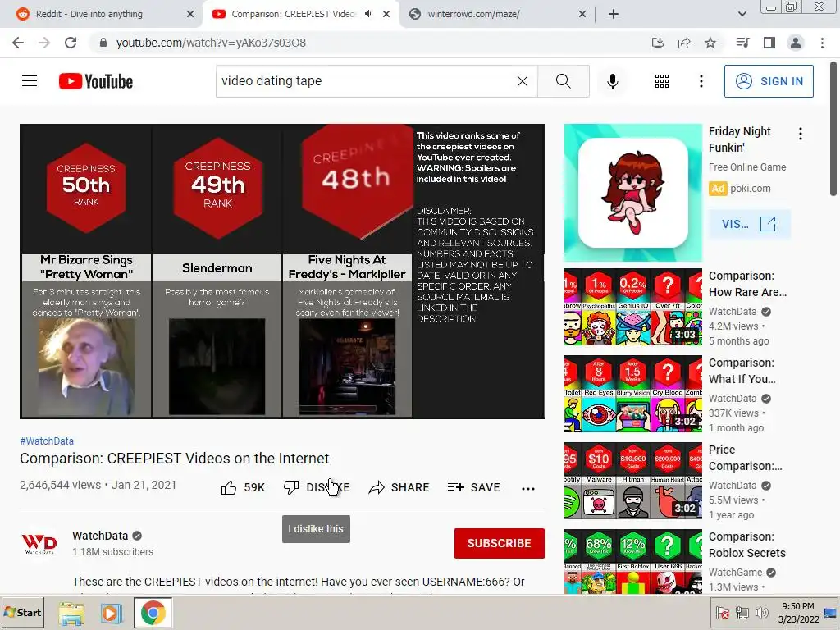Open the YouTube apps grid
The width and height of the screenshot is (840, 630).
(662, 81)
